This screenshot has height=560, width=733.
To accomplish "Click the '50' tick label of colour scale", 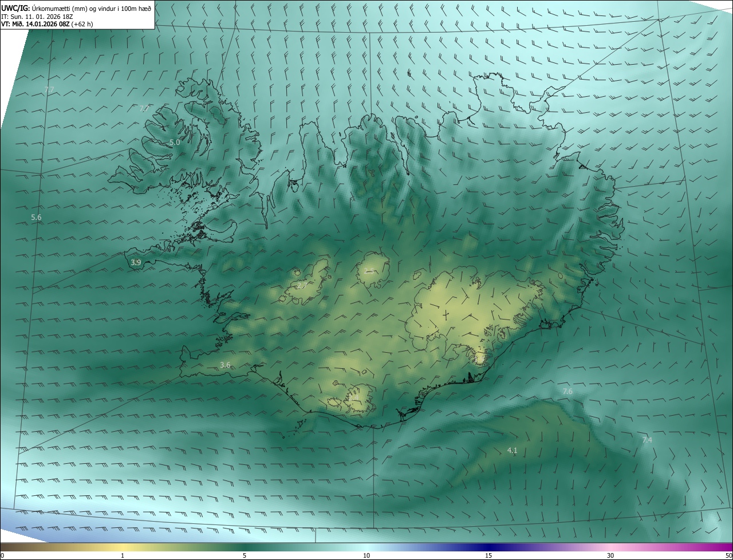I will pos(728,555).
